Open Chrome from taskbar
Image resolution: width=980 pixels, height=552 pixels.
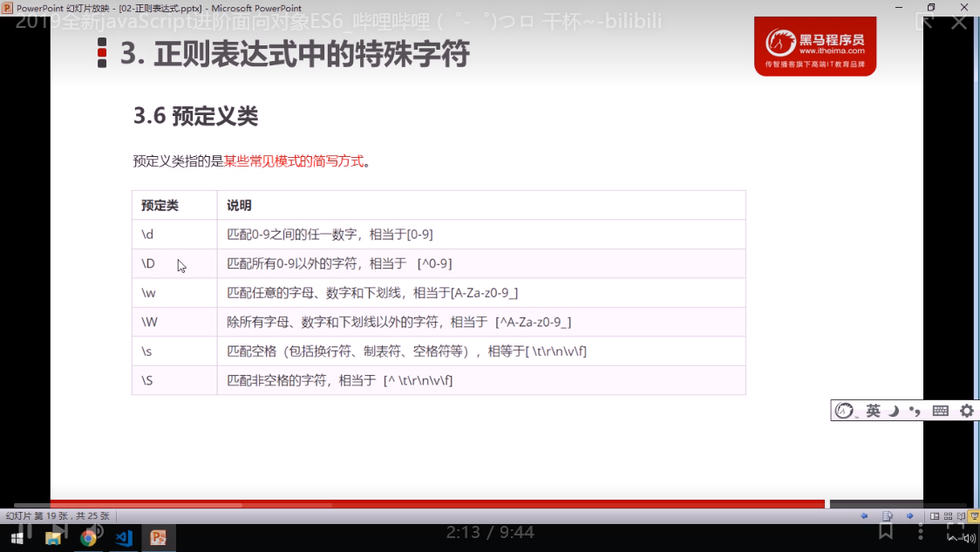pyautogui.click(x=88, y=538)
